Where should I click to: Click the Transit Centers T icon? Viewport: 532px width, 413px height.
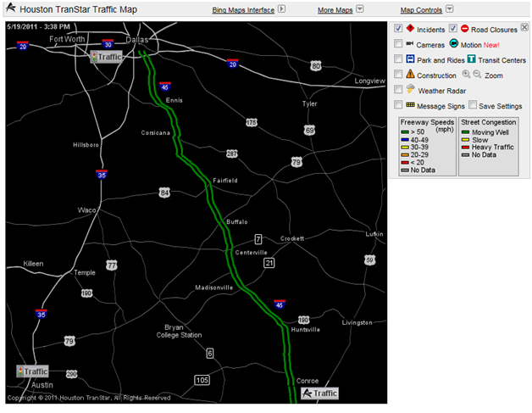pyautogui.click(x=471, y=59)
